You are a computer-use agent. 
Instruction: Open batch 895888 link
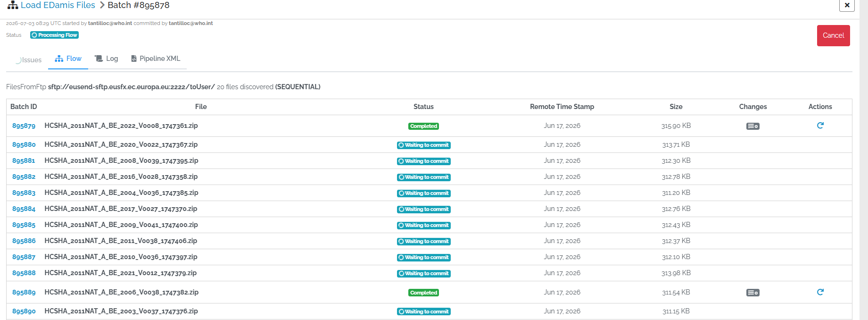24,273
